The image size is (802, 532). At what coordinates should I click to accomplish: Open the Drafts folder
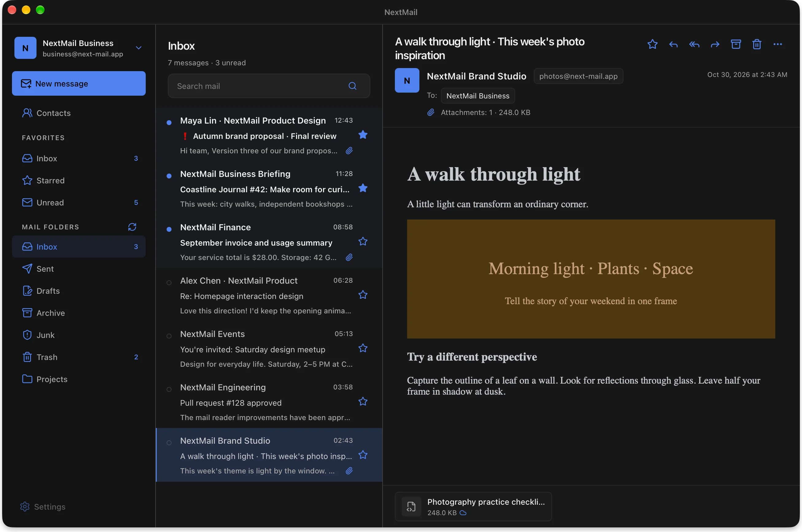coord(79,291)
